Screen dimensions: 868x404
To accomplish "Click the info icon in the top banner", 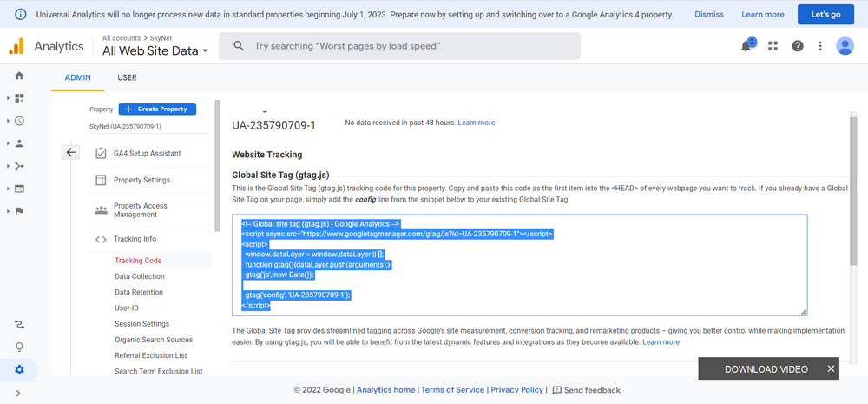I will [x=21, y=15].
